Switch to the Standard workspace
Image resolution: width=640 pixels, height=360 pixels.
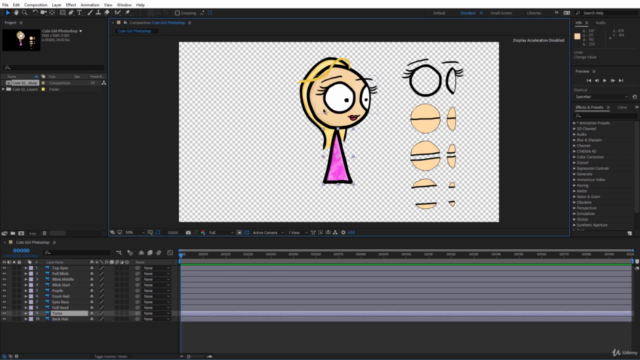pyautogui.click(x=468, y=13)
